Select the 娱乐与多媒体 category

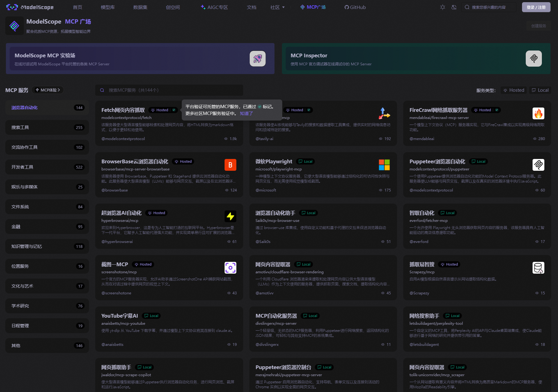point(47,187)
